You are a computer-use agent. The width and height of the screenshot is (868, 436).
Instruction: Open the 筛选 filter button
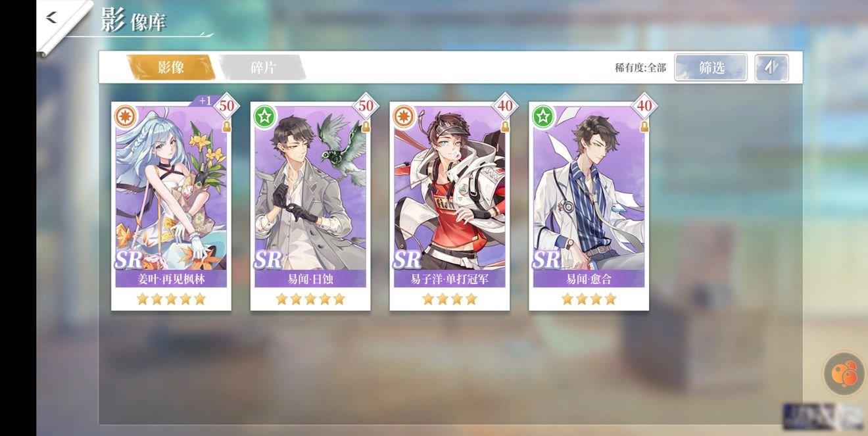(711, 68)
